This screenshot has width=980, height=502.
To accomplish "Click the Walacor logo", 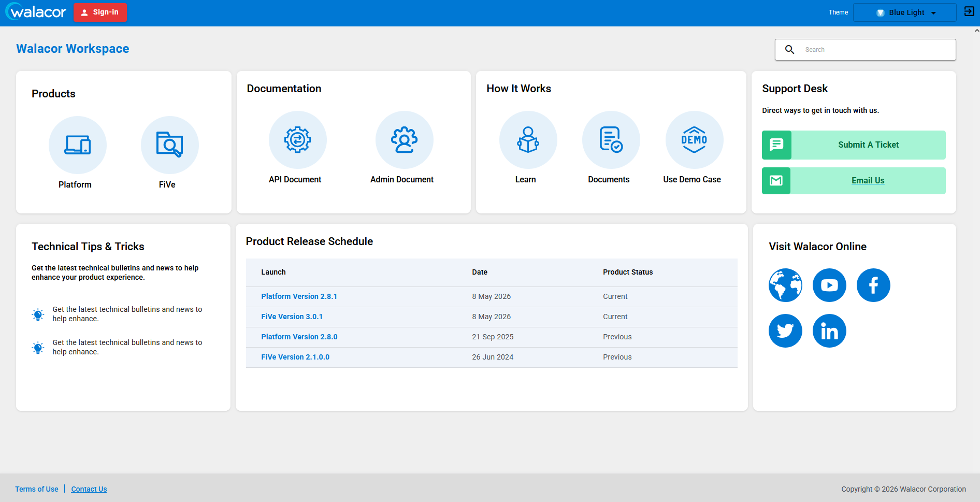I will (x=36, y=12).
